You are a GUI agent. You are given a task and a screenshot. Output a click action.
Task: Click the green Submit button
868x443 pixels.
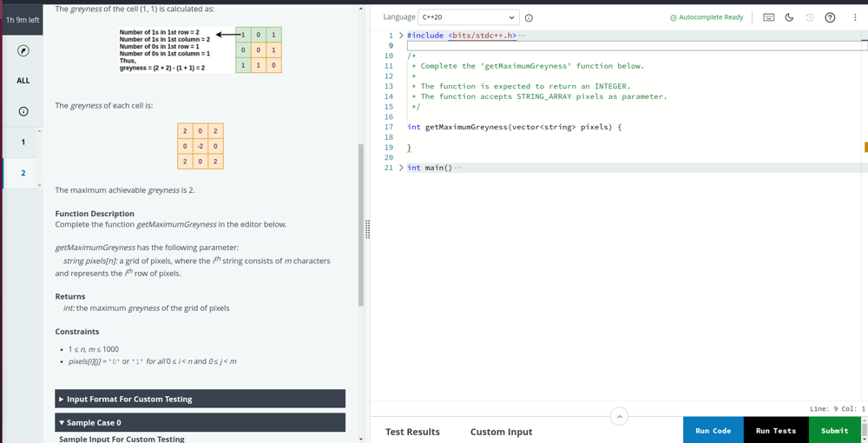(834, 430)
